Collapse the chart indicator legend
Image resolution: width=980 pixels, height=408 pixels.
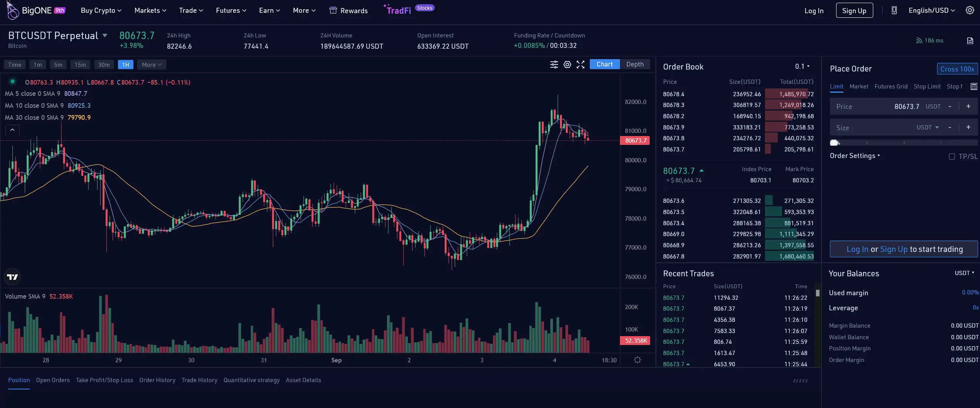12,130
